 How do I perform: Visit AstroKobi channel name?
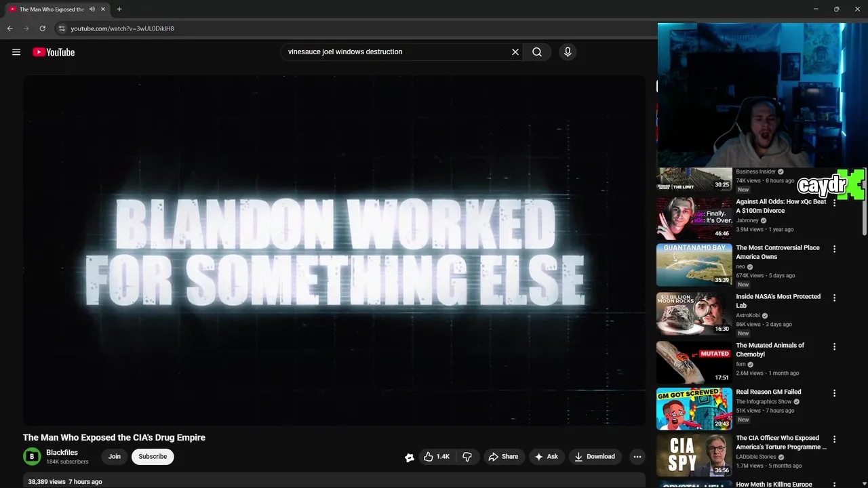[x=749, y=315]
